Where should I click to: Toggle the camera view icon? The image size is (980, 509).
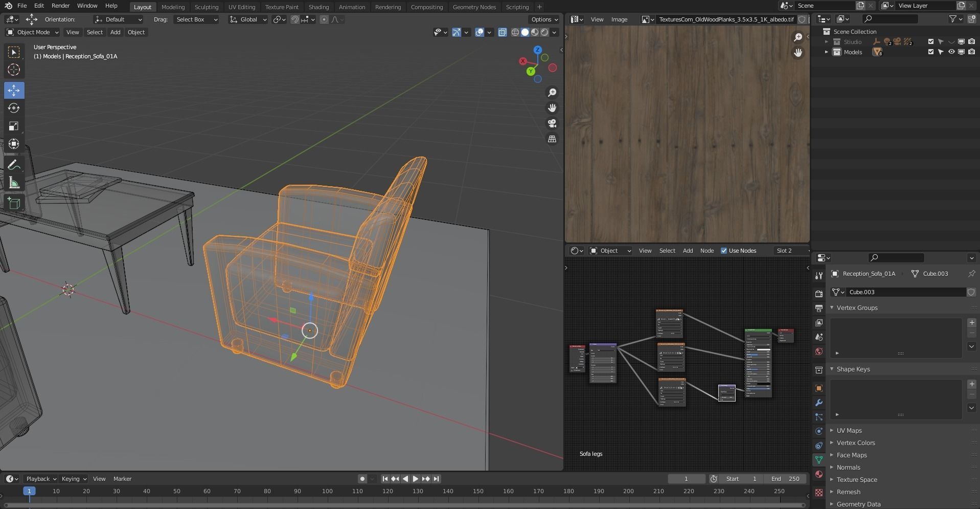click(x=552, y=123)
